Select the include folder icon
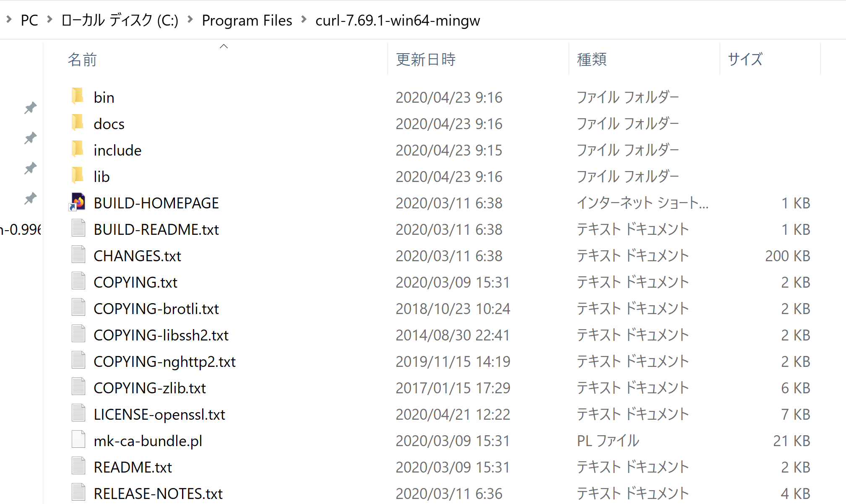 78,150
